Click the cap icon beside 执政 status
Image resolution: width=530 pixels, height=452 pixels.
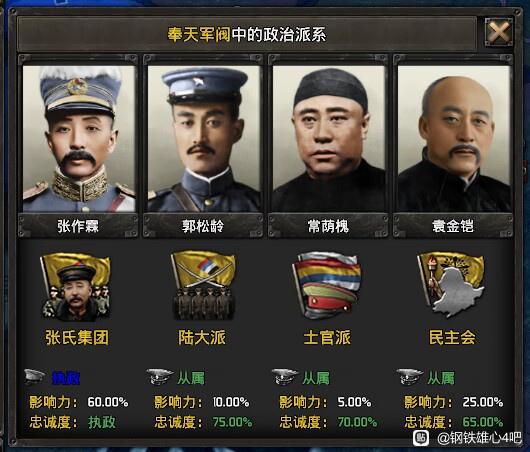click(x=34, y=377)
